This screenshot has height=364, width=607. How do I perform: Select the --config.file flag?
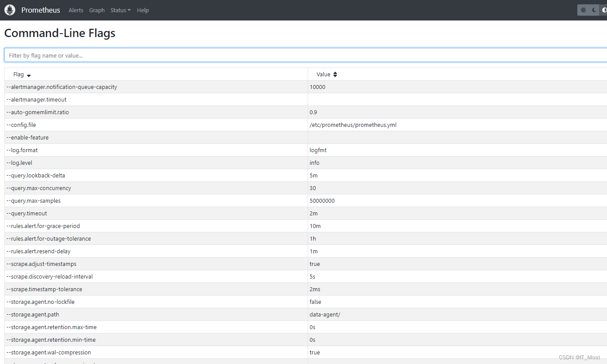pyautogui.click(x=21, y=125)
